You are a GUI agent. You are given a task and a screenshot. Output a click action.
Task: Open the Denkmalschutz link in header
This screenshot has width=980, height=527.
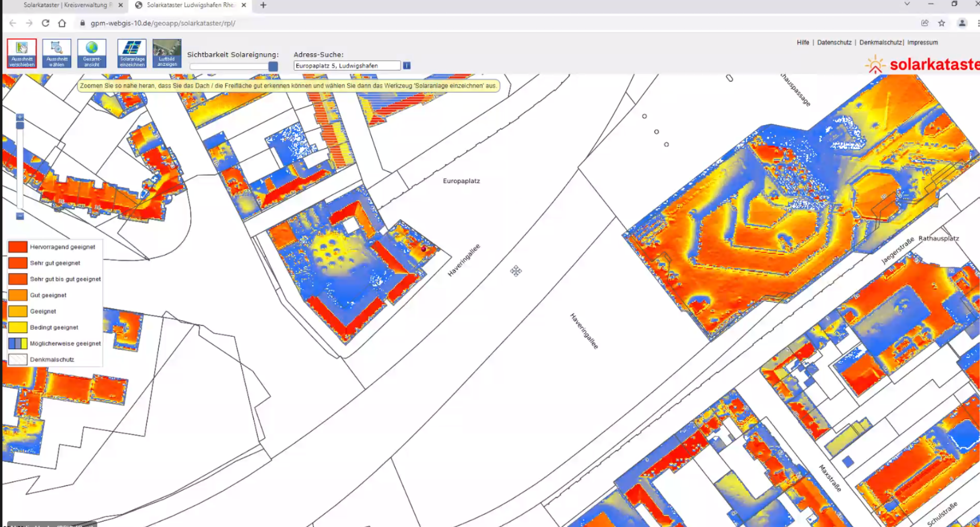(880, 43)
